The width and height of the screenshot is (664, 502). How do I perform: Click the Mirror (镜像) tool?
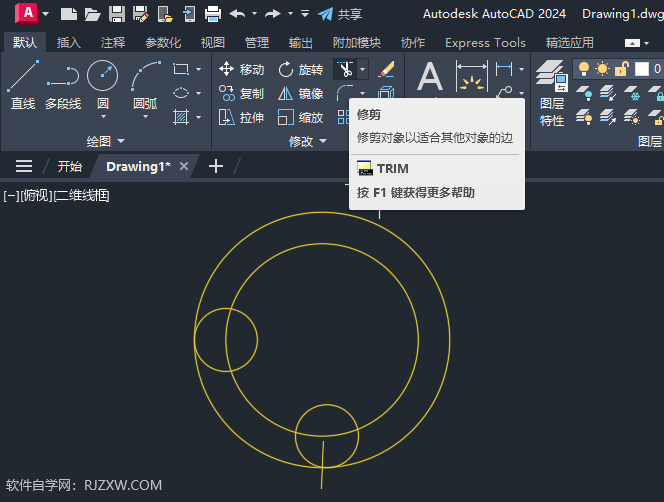point(301,93)
